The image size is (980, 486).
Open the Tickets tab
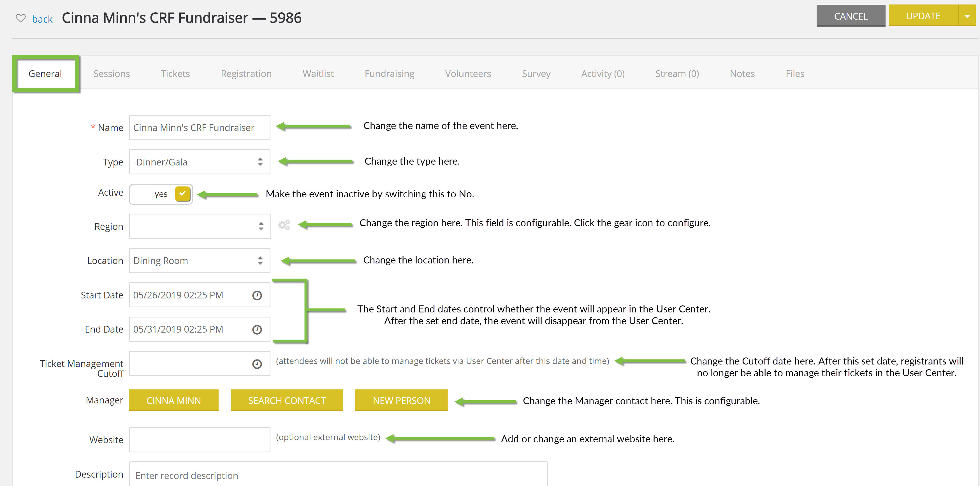pos(175,74)
